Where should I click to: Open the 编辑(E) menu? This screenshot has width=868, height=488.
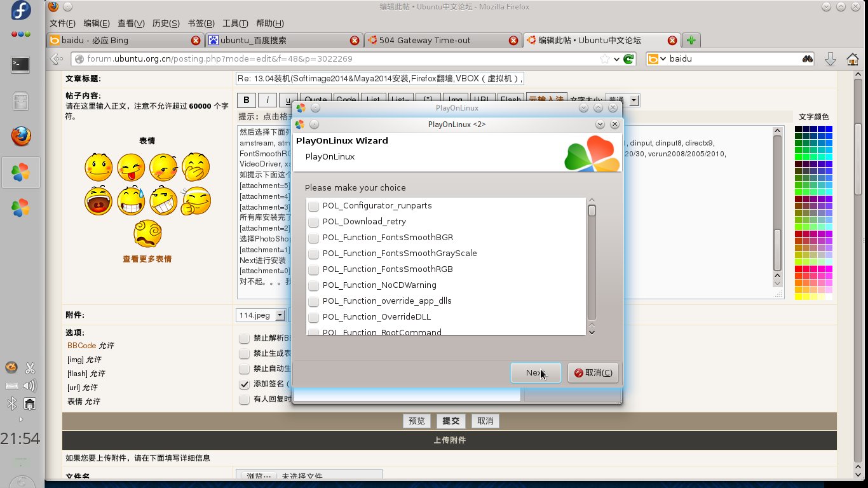coord(97,24)
